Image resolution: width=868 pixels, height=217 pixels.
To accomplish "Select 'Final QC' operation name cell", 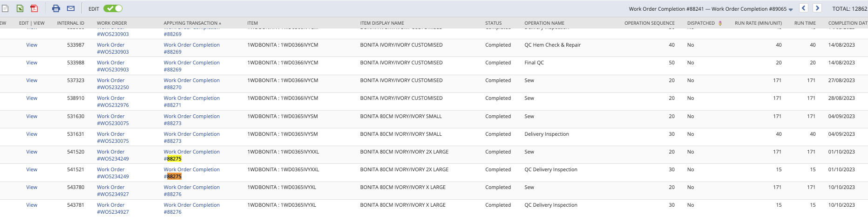I will coord(534,63).
